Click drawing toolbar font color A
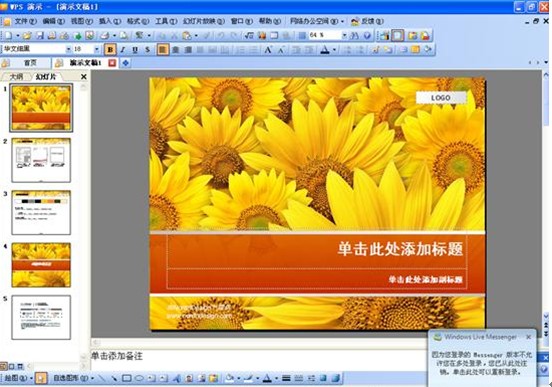Screen dimensions: 552x387 [267, 378]
